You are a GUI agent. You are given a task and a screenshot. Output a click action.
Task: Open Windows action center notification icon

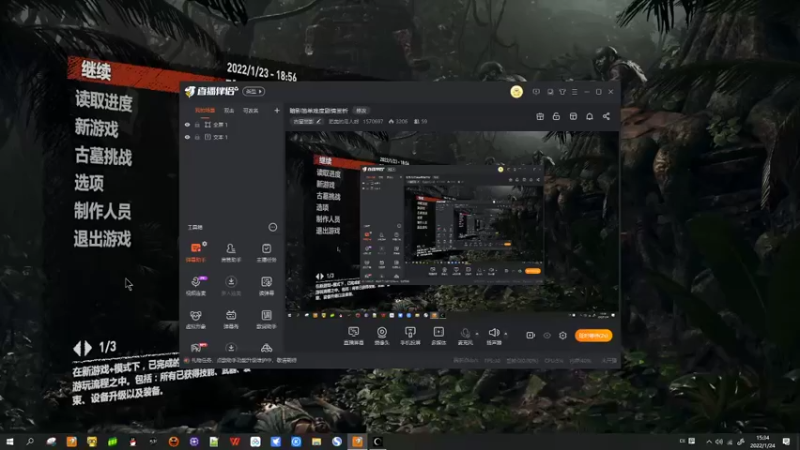pyautogui.click(x=786, y=441)
